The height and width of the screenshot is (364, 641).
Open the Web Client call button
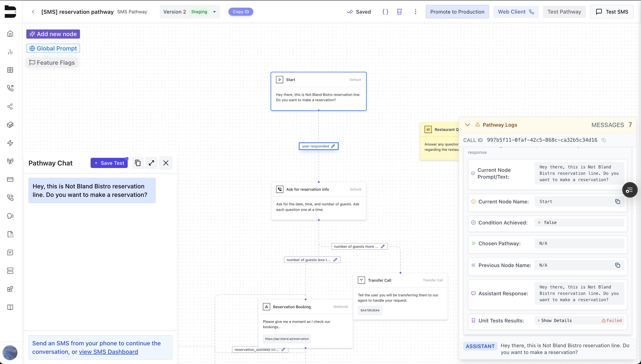516,12
